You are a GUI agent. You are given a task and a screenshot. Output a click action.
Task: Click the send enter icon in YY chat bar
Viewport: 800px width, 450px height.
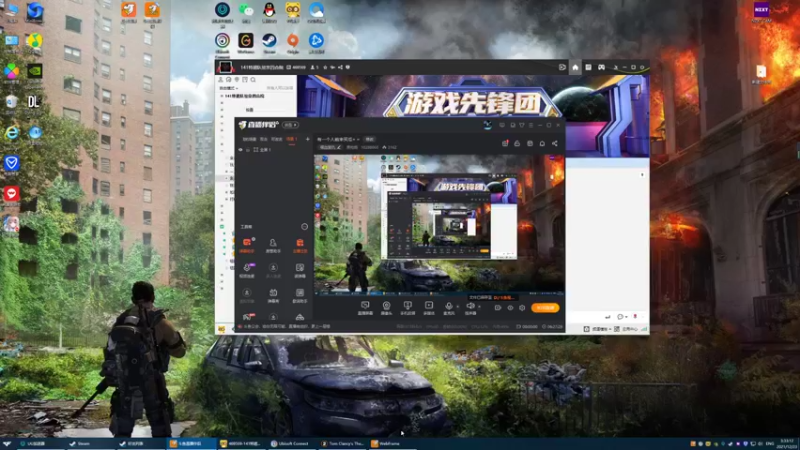pos(608,317)
